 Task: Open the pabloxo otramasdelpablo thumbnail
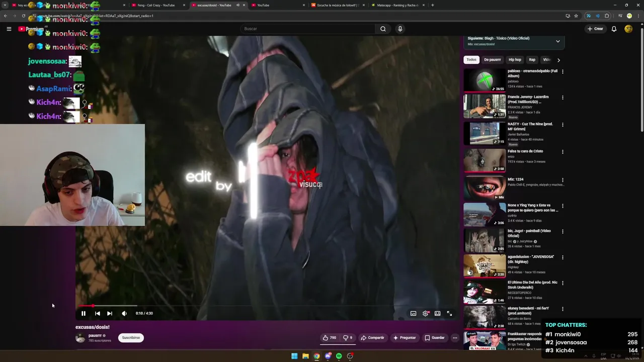485,80
